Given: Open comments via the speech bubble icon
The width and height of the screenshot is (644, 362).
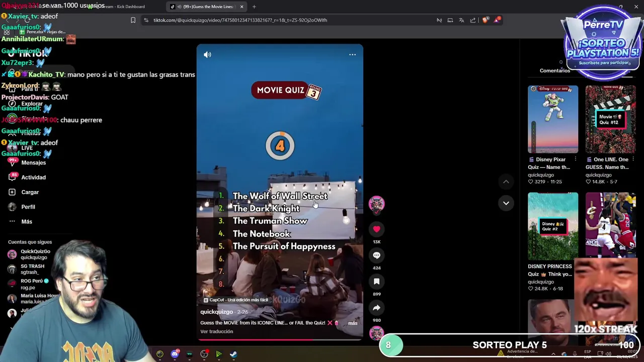Looking at the screenshot, I should [376, 255].
